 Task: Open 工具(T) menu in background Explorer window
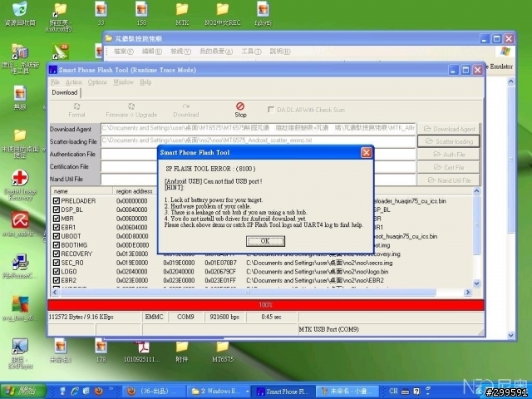pyautogui.click(x=251, y=52)
